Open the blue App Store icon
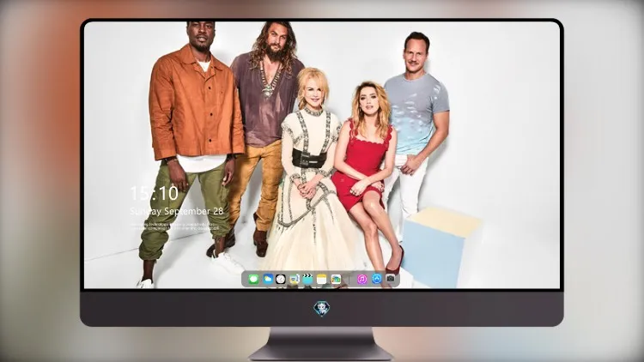Image resolution: width=644 pixels, height=362 pixels. click(x=377, y=279)
